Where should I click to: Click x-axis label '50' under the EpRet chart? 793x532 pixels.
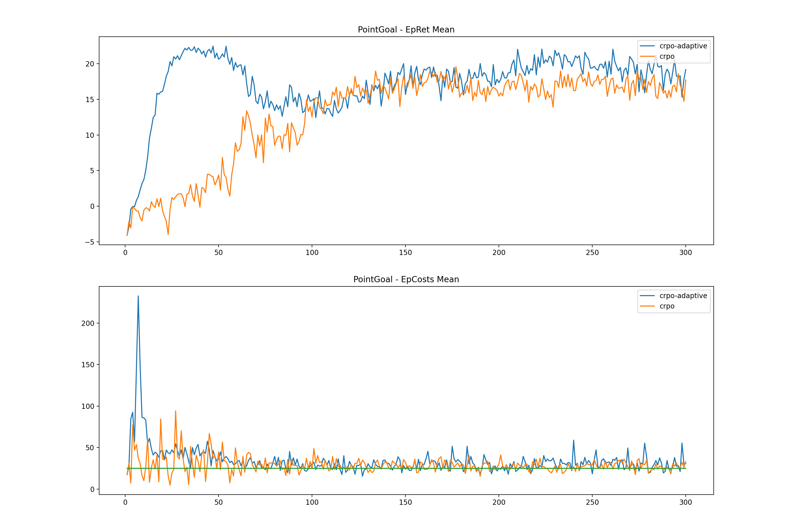coord(219,253)
